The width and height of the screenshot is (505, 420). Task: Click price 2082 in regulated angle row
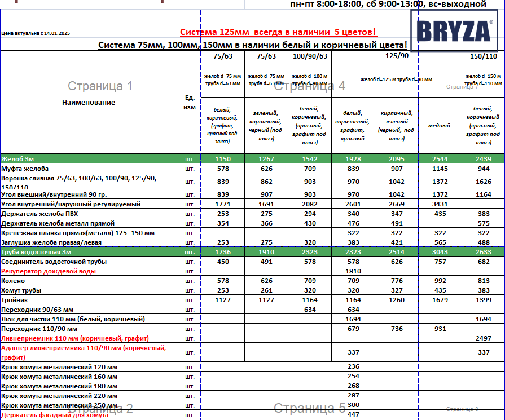click(x=310, y=204)
